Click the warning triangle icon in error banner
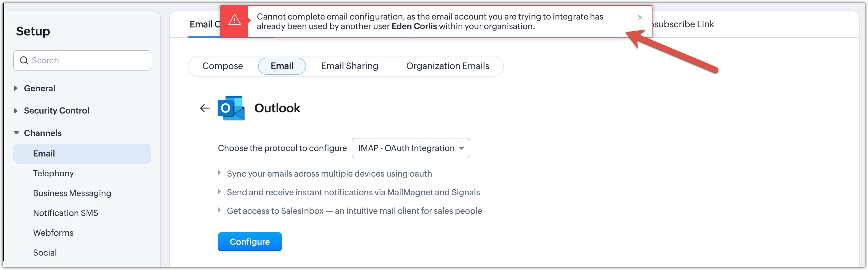The width and height of the screenshot is (868, 270). click(x=234, y=20)
